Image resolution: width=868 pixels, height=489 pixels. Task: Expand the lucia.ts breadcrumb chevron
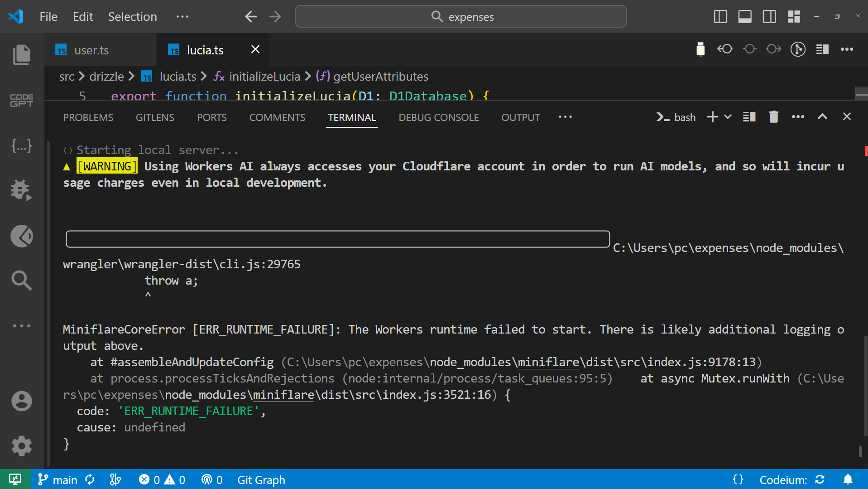(203, 77)
